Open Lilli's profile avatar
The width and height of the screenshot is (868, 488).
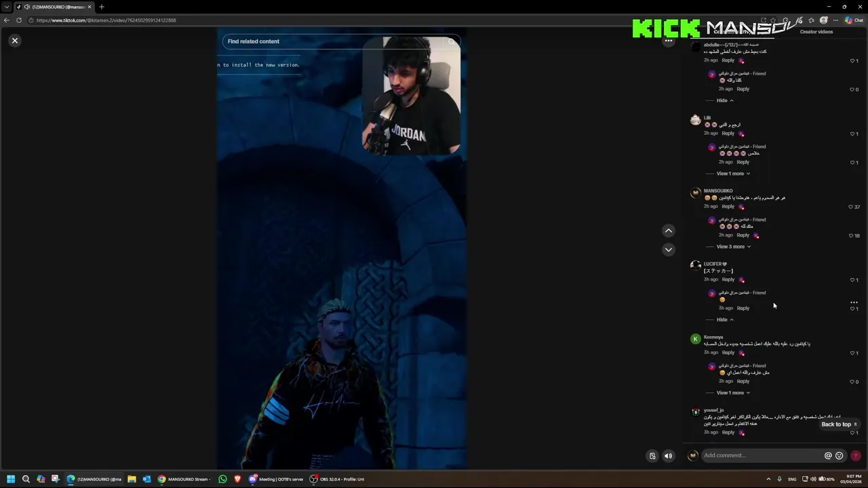695,120
